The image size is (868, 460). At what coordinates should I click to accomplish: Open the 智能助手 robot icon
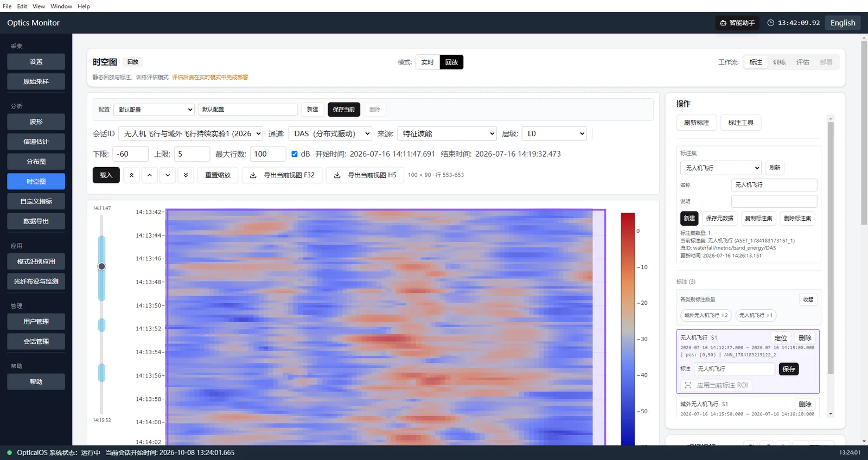(x=723, y=23)
